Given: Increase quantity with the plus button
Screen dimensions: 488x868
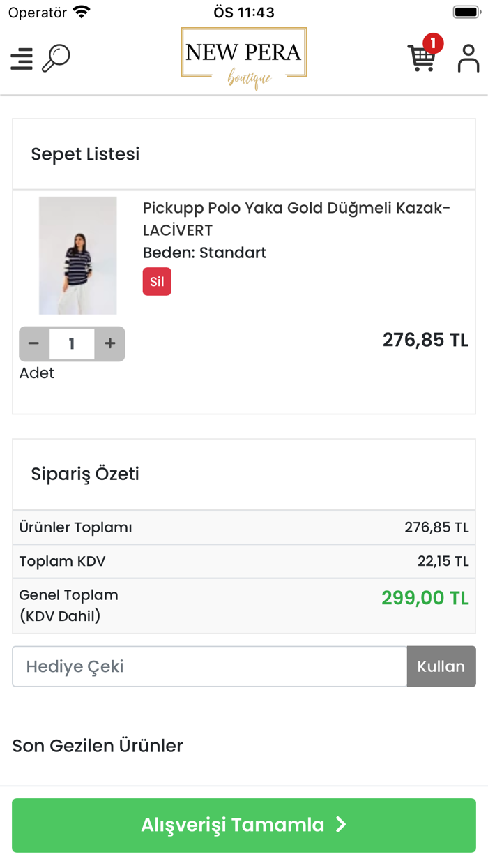Looking at the screenshot, I should 110,343.
